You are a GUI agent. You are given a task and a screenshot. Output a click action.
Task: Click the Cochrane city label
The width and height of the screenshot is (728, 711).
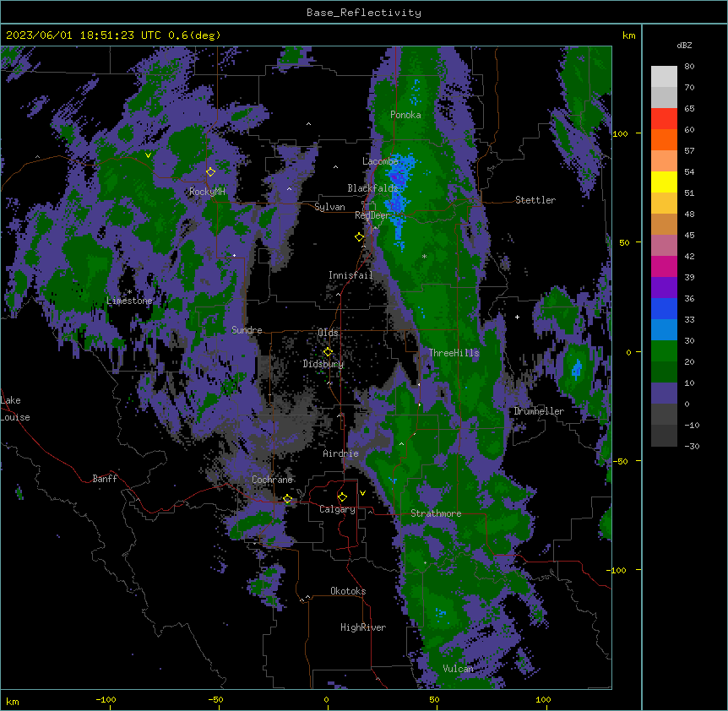[272, 480]
